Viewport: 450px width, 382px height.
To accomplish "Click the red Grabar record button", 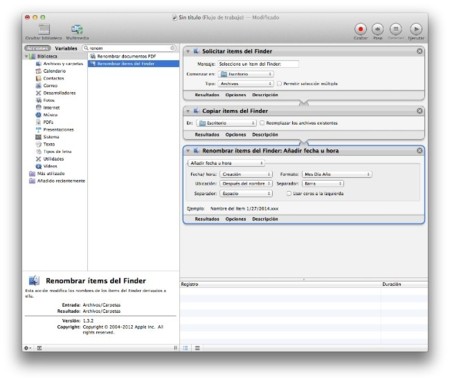I will tap(360, 29).
